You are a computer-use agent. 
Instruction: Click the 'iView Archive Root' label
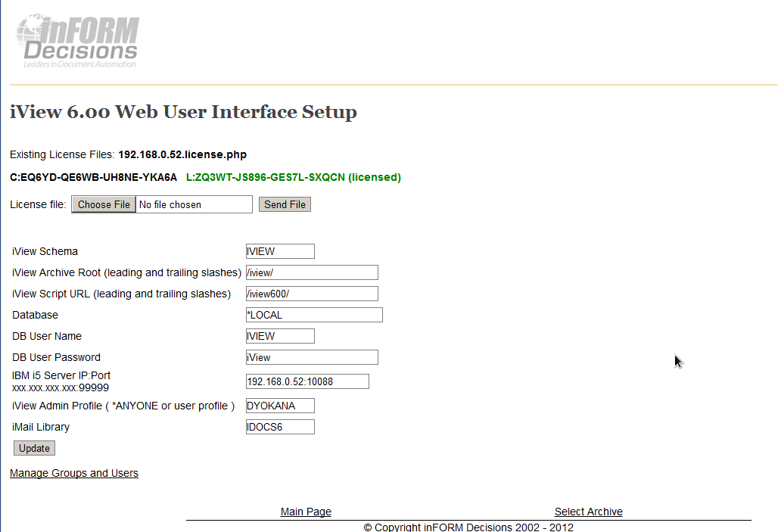(126, 272)
